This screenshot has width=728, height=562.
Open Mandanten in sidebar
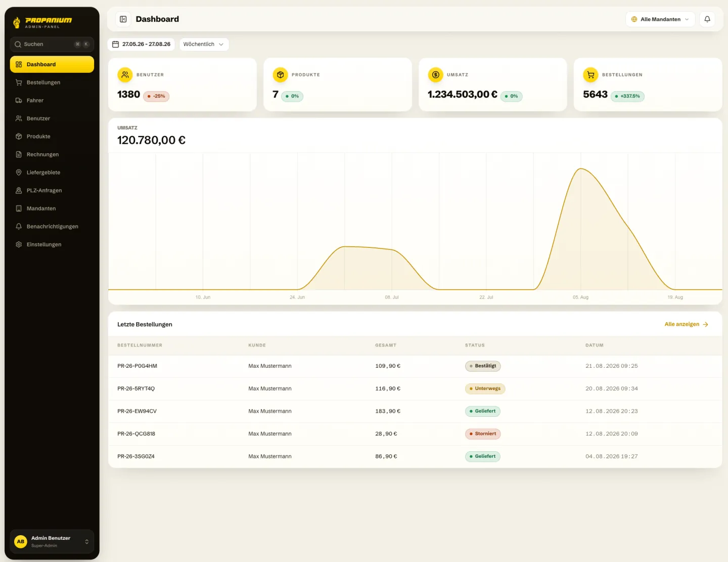(52, 208)
